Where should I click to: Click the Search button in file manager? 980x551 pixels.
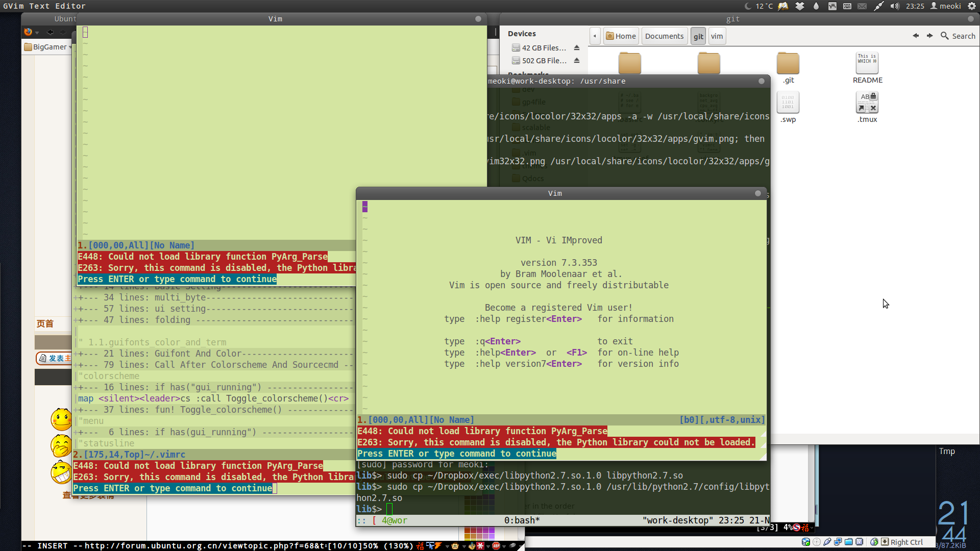958,36
